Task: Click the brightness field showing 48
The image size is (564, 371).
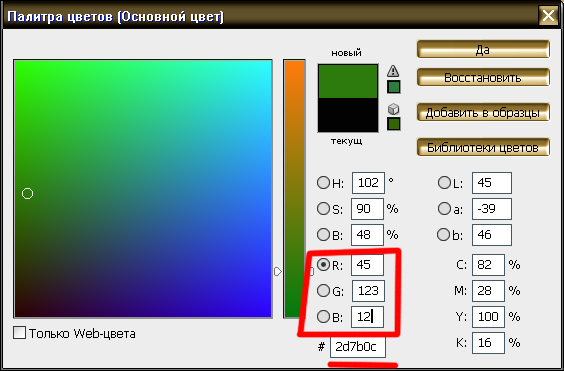Action: [x=367, y=235]
